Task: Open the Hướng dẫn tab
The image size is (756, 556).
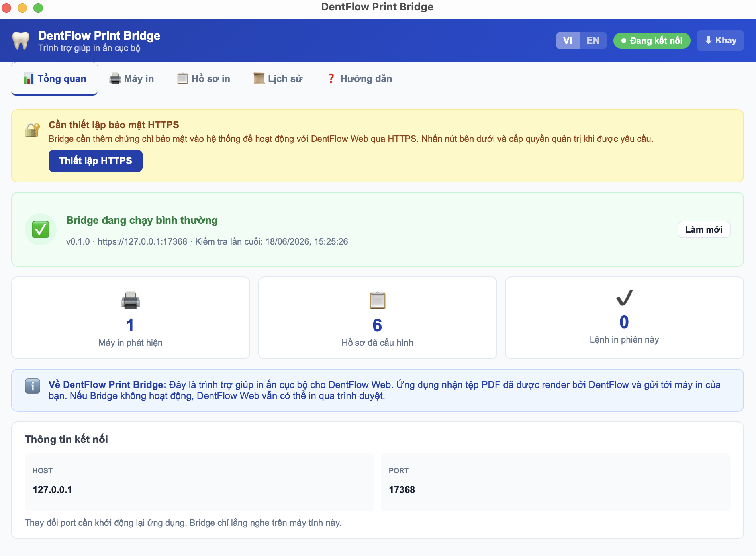Action: [x=360, y=79]
